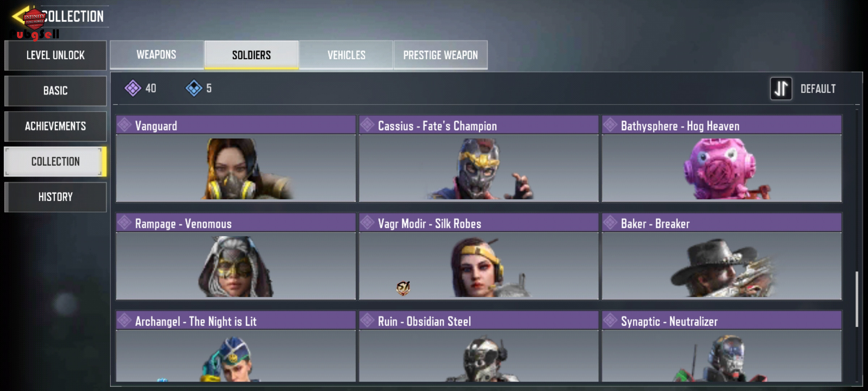Click the diamond icon beside Baker - Breaker
The height and width of the screenshot is (391, 868).
(610, 223)
